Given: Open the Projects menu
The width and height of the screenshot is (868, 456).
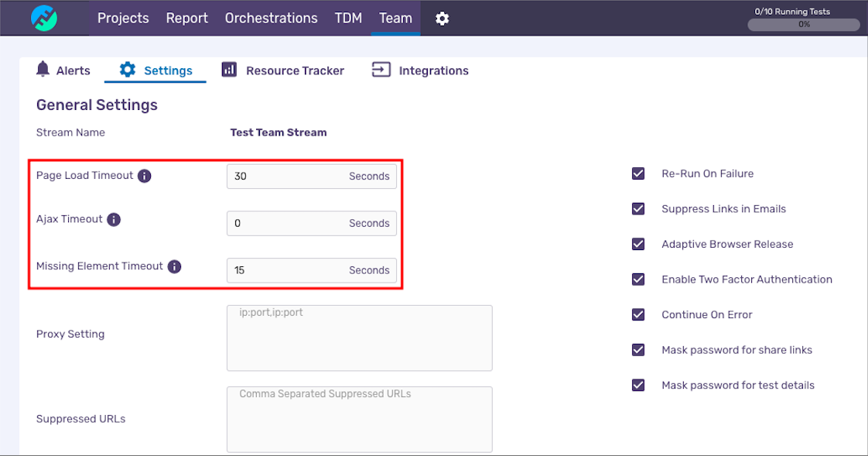Looking at the screenshot, I should click(123, 19).
